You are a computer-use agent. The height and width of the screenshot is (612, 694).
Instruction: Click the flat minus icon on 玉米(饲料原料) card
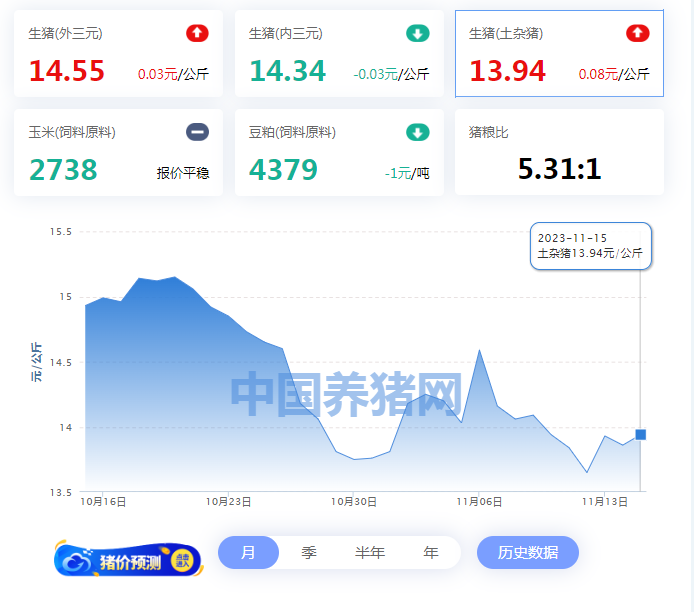click(197, 132)
